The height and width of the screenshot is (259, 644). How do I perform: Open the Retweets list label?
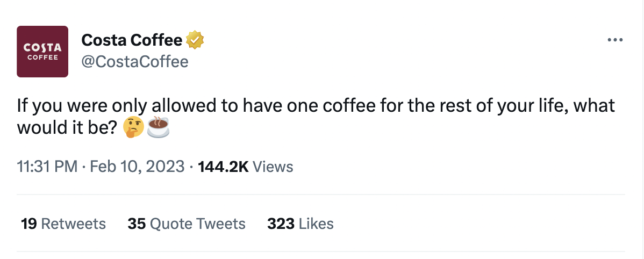pyautogui.click(x=73, y=224)
